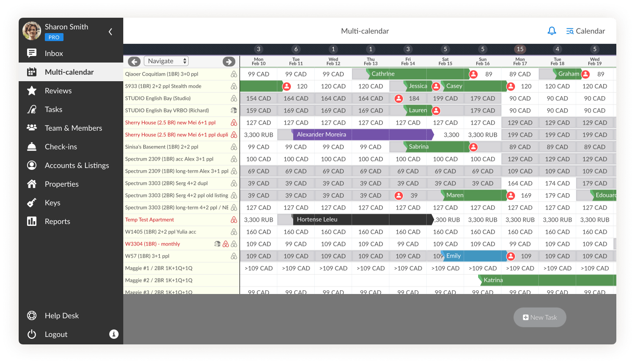Click the check-in person icon in Sinisa's Basement row
This screenshot has width=635, height=364.
coord(473,147)
